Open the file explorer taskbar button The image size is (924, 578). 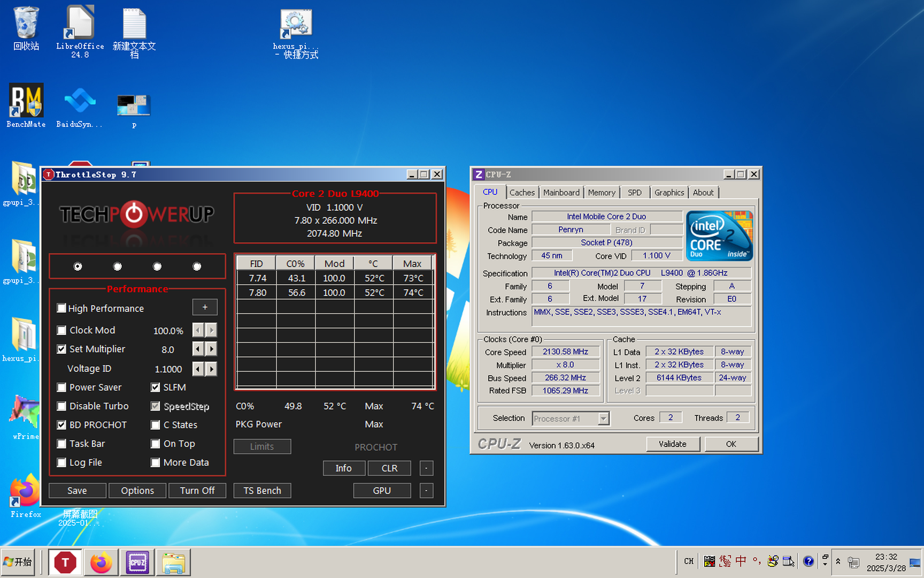click(173, 562)
